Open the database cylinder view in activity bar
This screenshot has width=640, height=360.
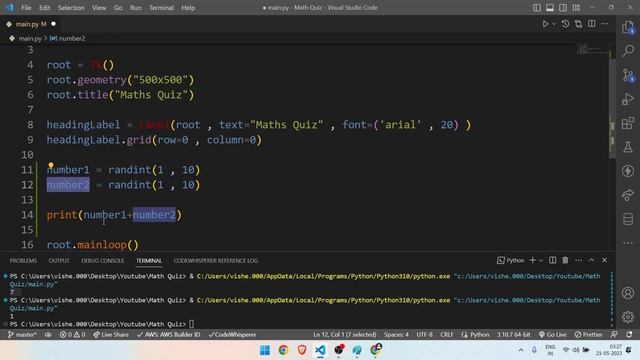point(628,219)
